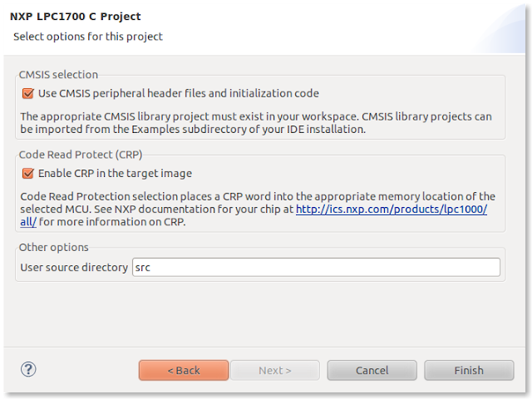Click the 'all/' link continuation
Screen dimensions: 532x399
(x=28, y=222)
